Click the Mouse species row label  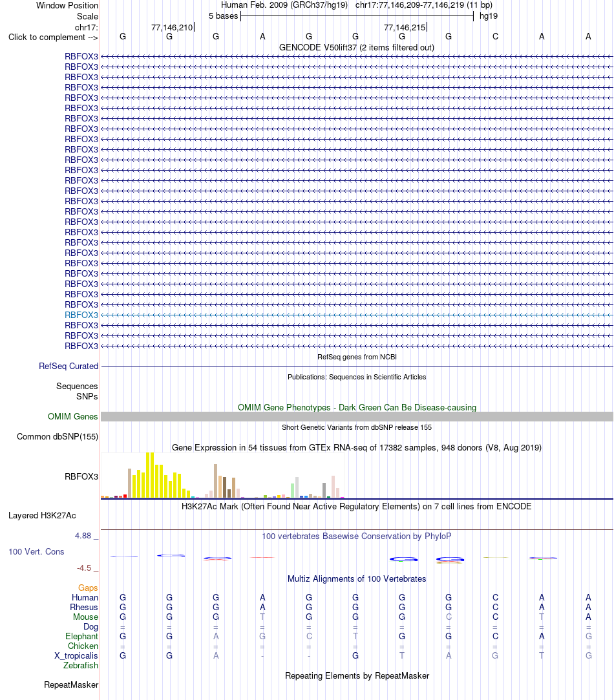point(86,617)
